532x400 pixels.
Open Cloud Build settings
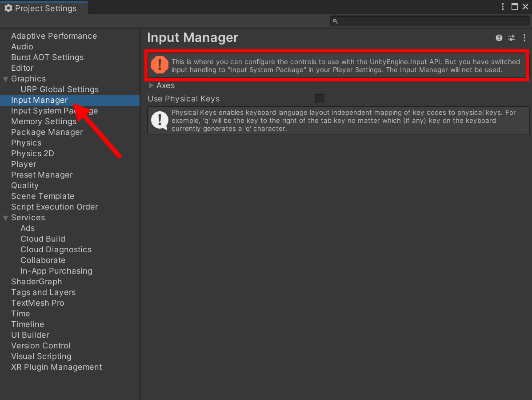tap(43, 239)
